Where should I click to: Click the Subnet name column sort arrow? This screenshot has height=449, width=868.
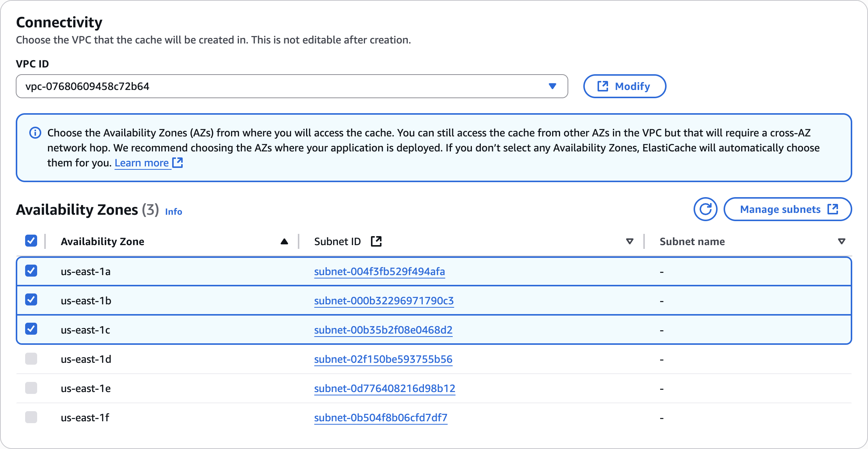tap(841, 241)
